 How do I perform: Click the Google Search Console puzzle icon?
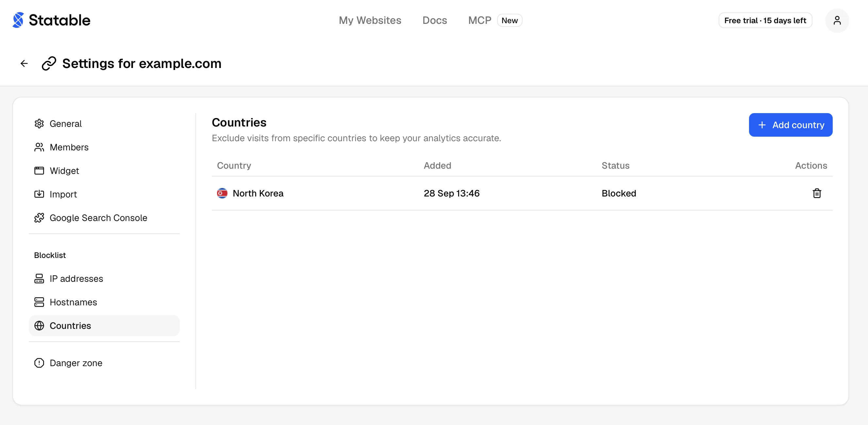[39, 218]
